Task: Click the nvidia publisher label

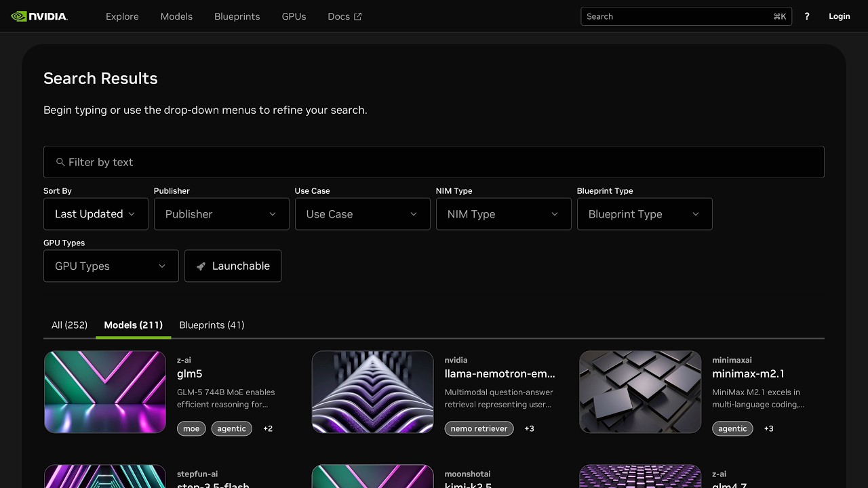Action: coord(456,361)
